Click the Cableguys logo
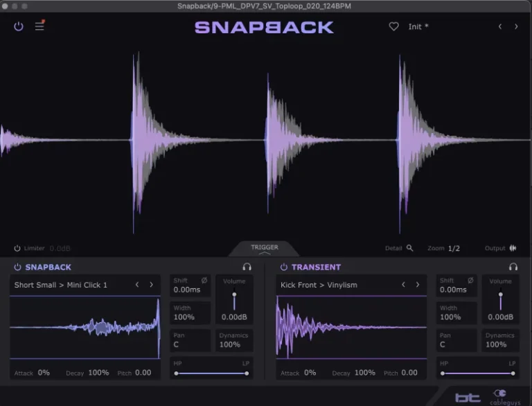This screenshot has height=406, width=532. [x=505, y=398]
